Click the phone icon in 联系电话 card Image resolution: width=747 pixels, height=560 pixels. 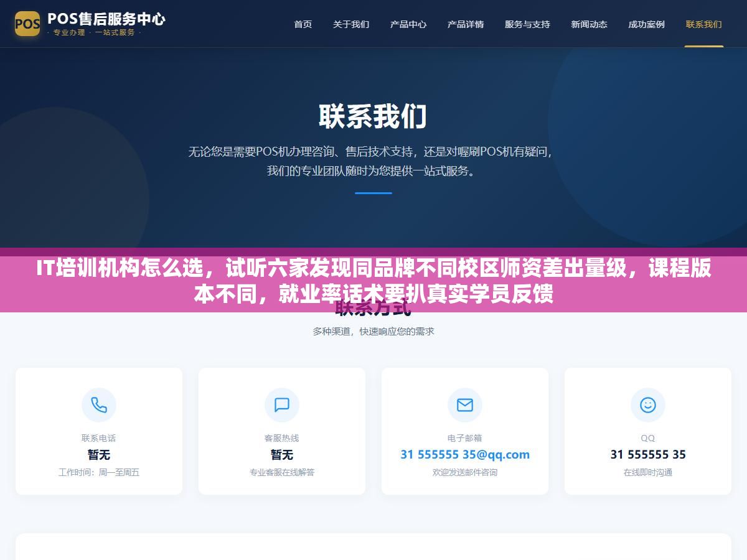click(99, 405)
